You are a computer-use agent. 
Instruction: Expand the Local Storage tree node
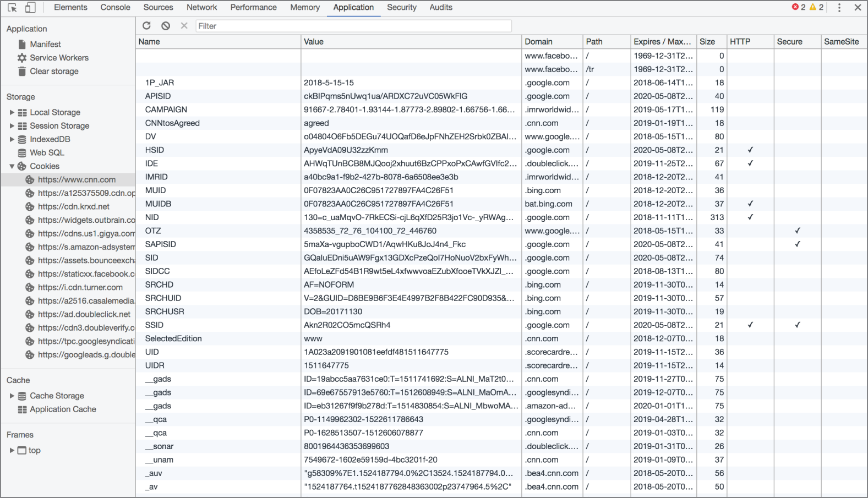[12, 112]
